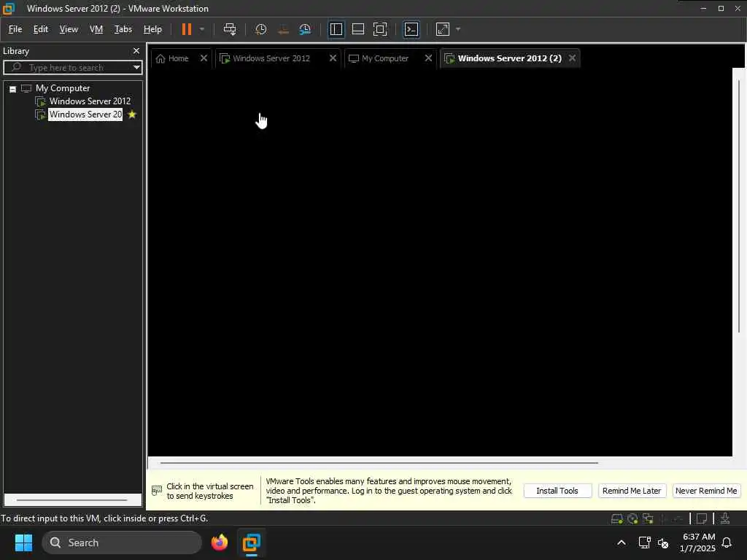The image size is (747, 560).
Task: Revert the VM to its snapshot
Action: [x=283, y=29]
